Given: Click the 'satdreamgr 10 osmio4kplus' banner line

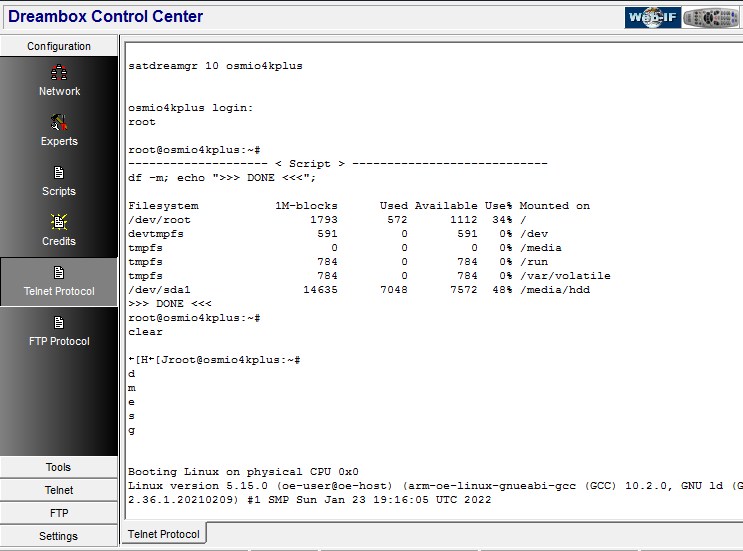Looking at the screenshot, I should point(215,66).
